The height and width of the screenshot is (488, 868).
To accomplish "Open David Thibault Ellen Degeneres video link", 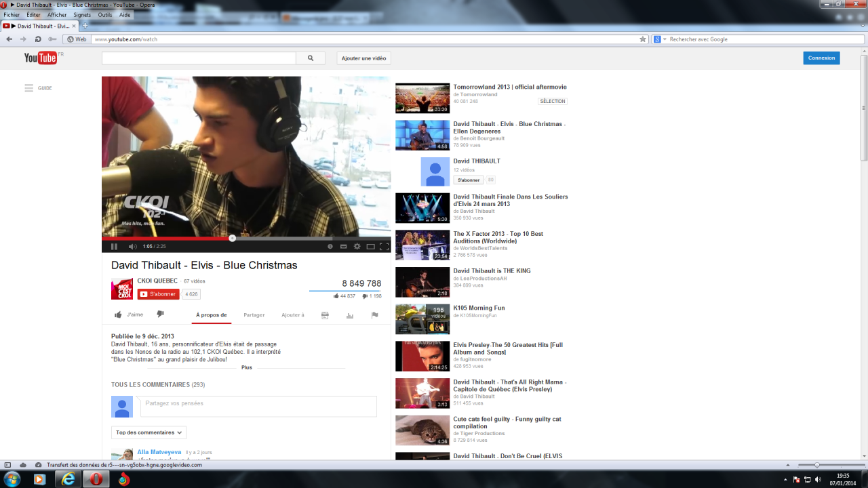I will click(x=509, y=127).
